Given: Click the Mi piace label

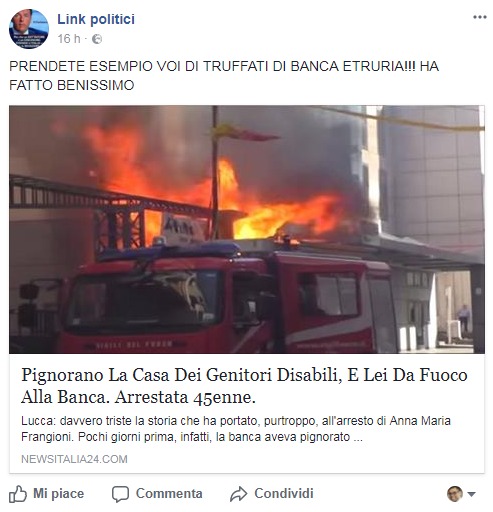Looking at the screenshot, I should [x=58, y=494].
